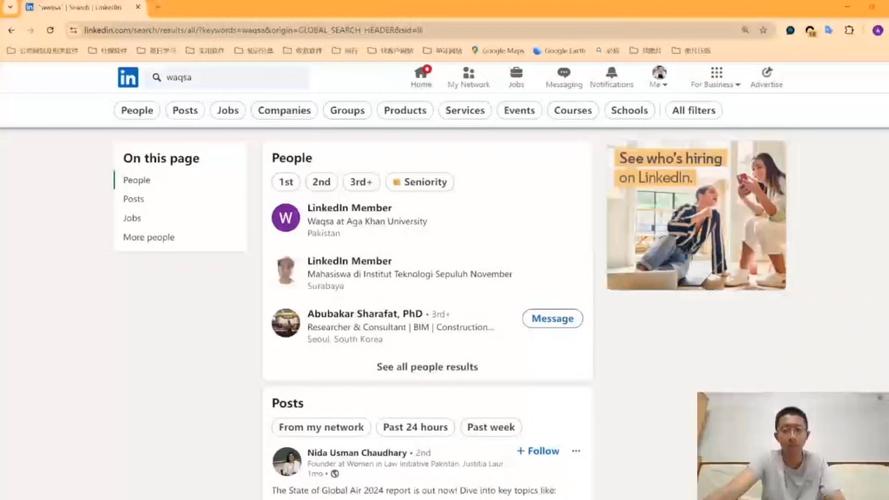Open the tab search dropdown arrow
The image size is (889, 500).
coord(10,7)
